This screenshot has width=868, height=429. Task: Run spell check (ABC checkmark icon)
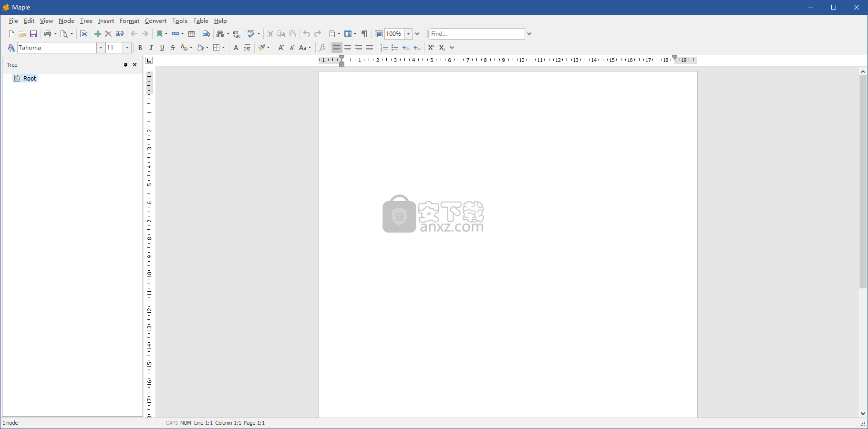click(251, 34)
